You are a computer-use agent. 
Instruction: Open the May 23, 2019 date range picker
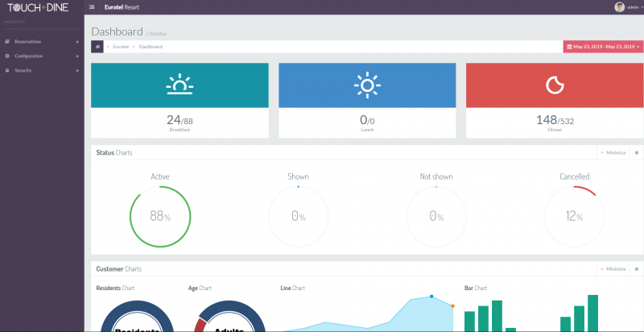coord(603,47)
